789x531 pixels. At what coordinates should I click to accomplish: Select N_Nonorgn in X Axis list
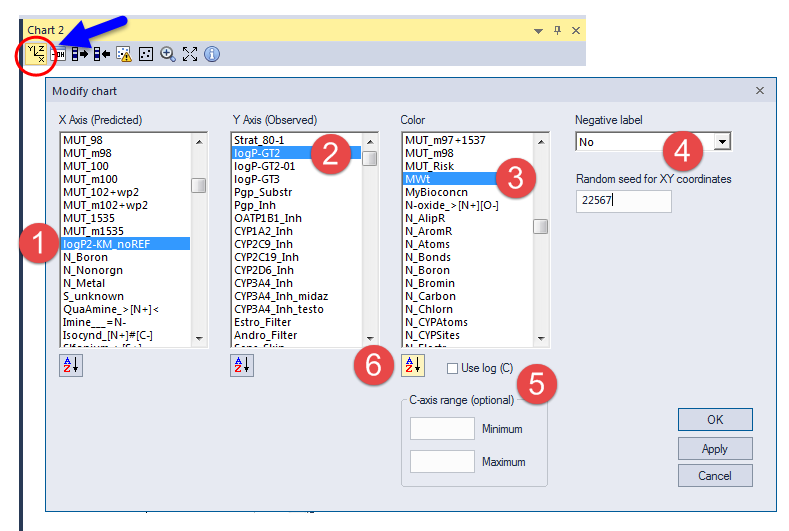[125, 270]
